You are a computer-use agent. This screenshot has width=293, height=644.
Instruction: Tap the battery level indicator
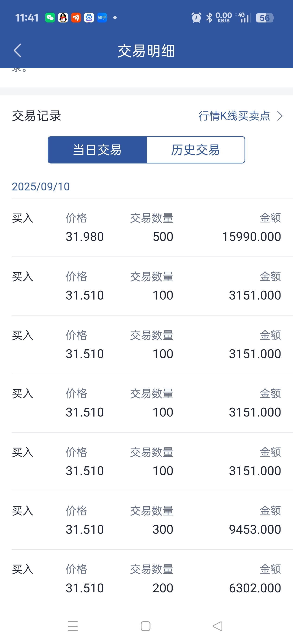265,18
